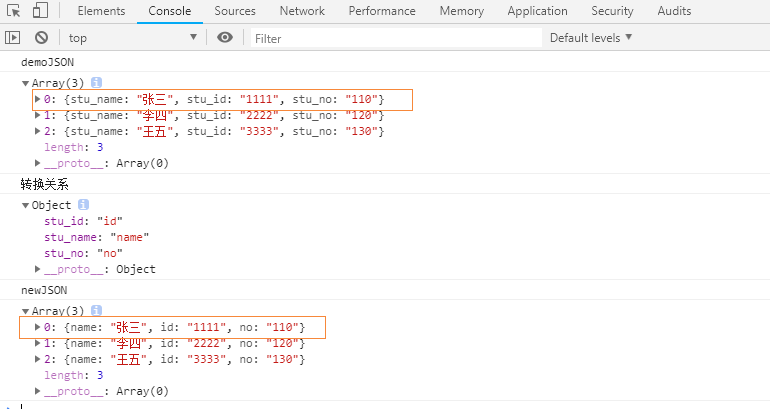Expand the __proto__: Object entry
770x409 pixels.
(x=37, y=269)
